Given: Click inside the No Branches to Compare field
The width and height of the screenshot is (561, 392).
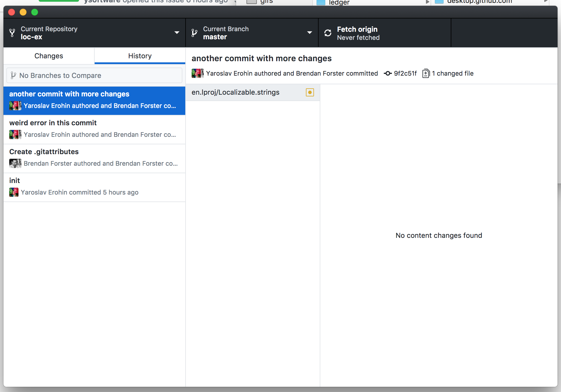Looking at the screenshot, I should coord(94,75).
